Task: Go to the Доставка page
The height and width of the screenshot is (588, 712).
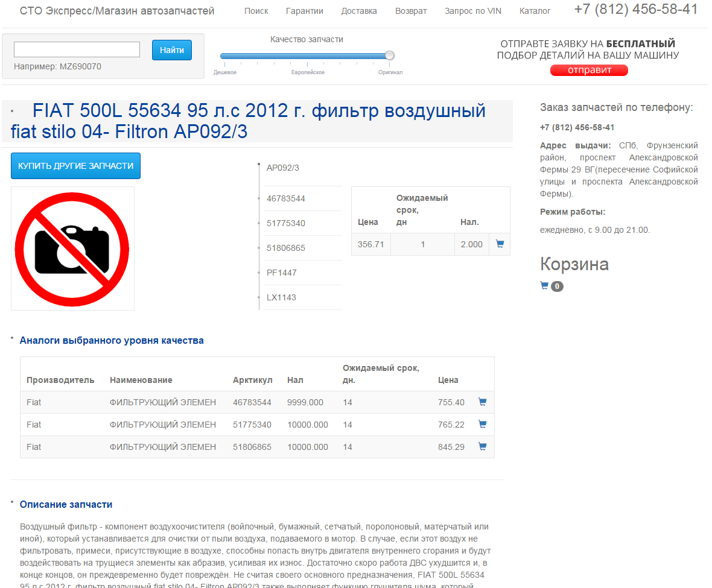Action: [359, 11]
